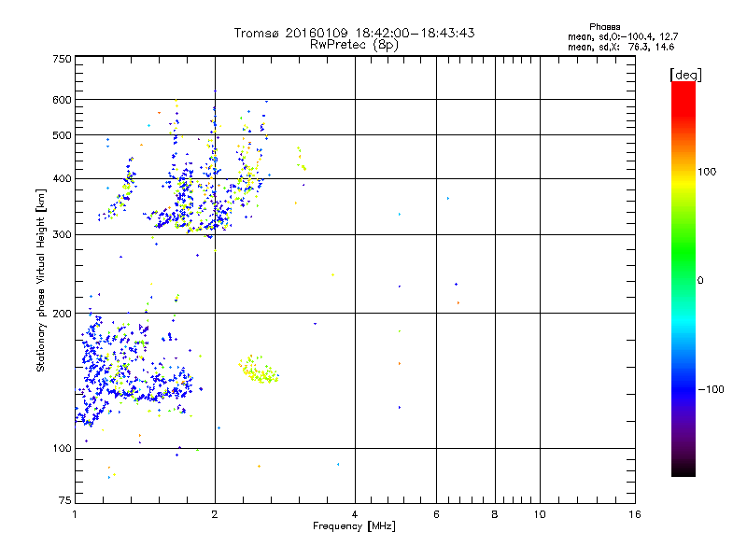
Task: Click the X-axis tick label '16'
Action: pyautogui.click(x=635, y=514)
